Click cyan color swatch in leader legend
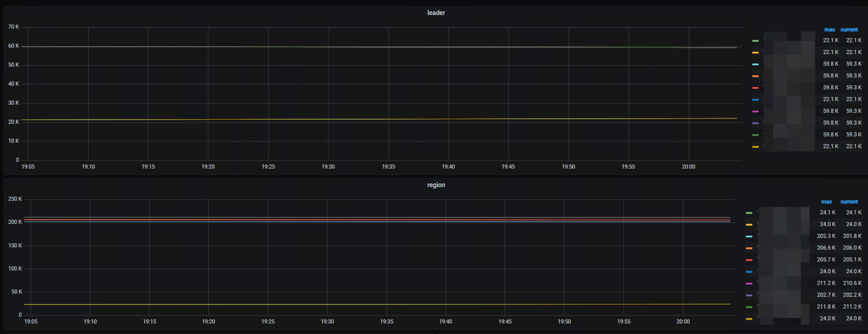 pos(755,64)
